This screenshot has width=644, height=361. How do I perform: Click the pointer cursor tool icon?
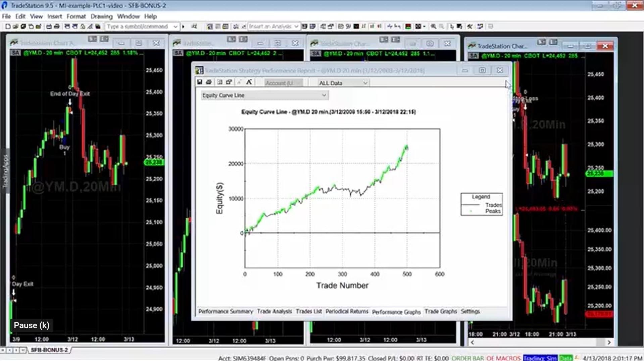pyautogui.click(x=451, y=27)
